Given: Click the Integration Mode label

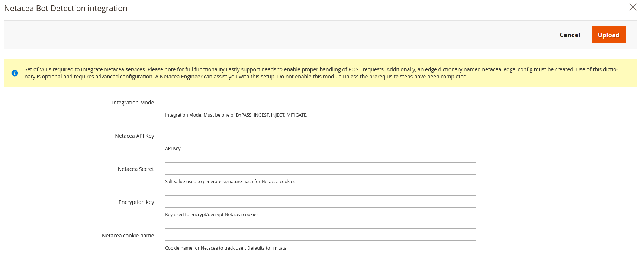Looking at the screenshot, I should (133, 103).
